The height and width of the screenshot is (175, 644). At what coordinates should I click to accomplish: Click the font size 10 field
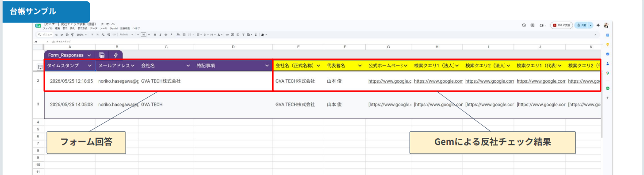[x=143, y=34]
